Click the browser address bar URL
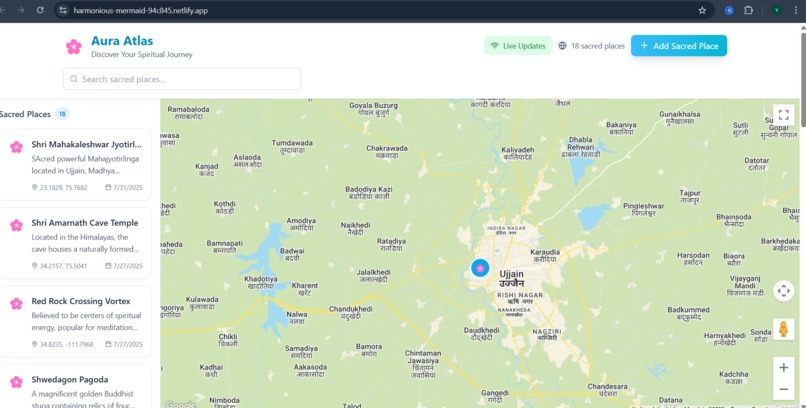 [141, 10]
